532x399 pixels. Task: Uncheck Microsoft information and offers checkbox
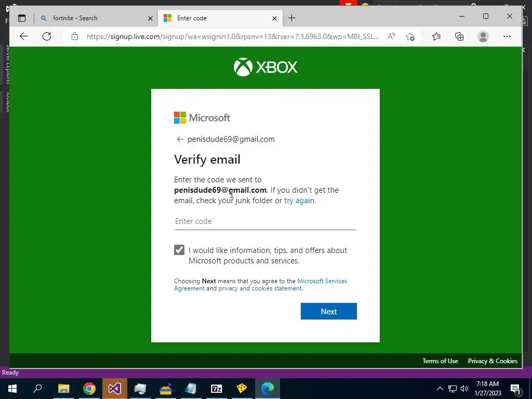(x=179, y=250)
